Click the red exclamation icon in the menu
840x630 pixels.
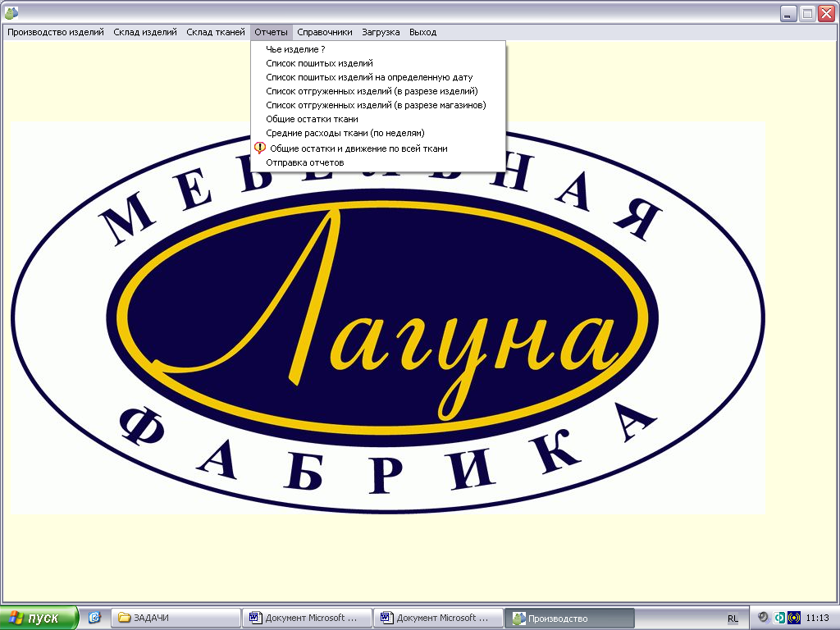[x=260, y=148]
